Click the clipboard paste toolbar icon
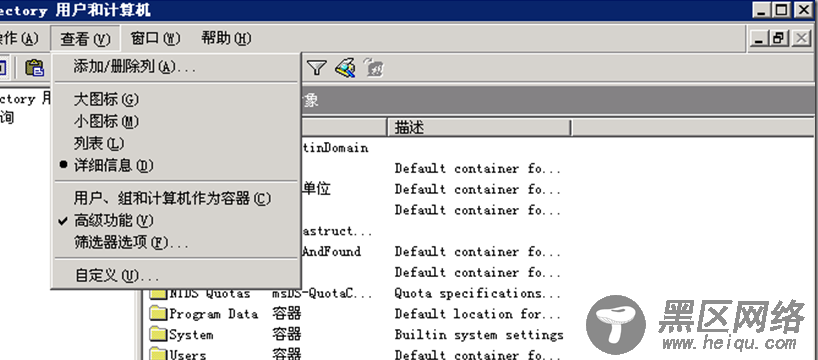Screen dimensions: 818x360 tap(34, 68)
